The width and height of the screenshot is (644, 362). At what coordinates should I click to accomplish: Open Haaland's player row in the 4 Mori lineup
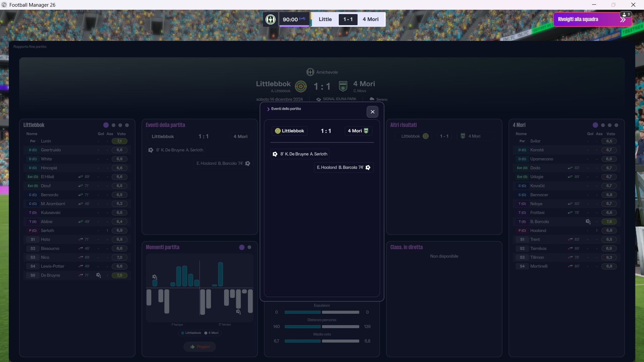coord(567,231)
